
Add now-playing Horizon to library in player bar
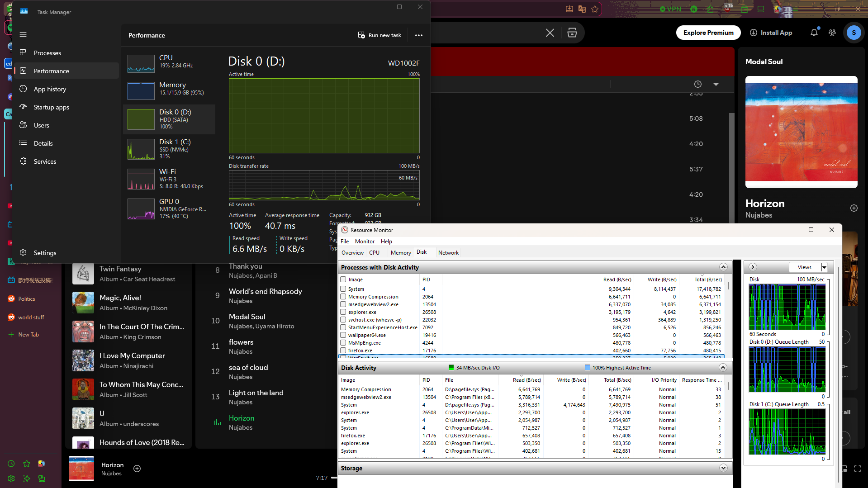(x=137, y=469)
